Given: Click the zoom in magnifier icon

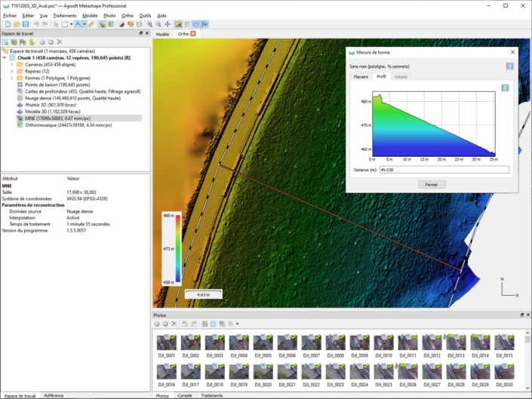Looking at the screenshot, I should click(x=149, y=24).
